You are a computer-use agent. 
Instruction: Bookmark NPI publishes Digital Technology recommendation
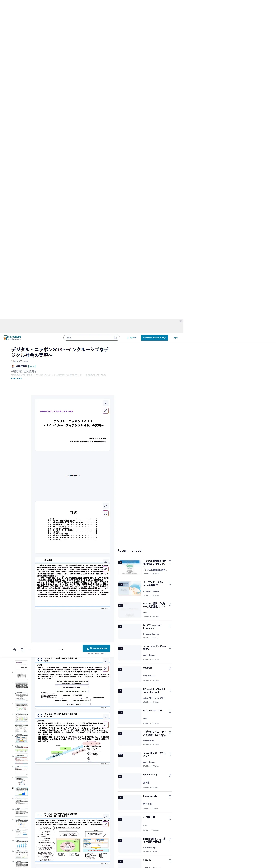click(170, 690)
